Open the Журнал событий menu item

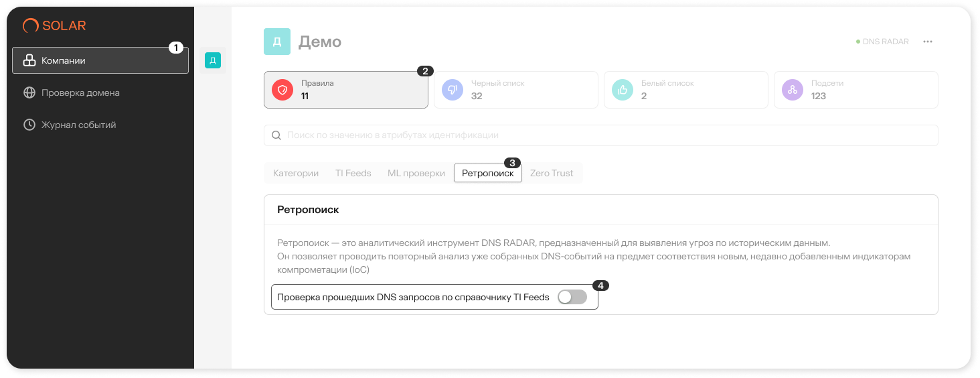pyautogui.click(x=78, y=125)
